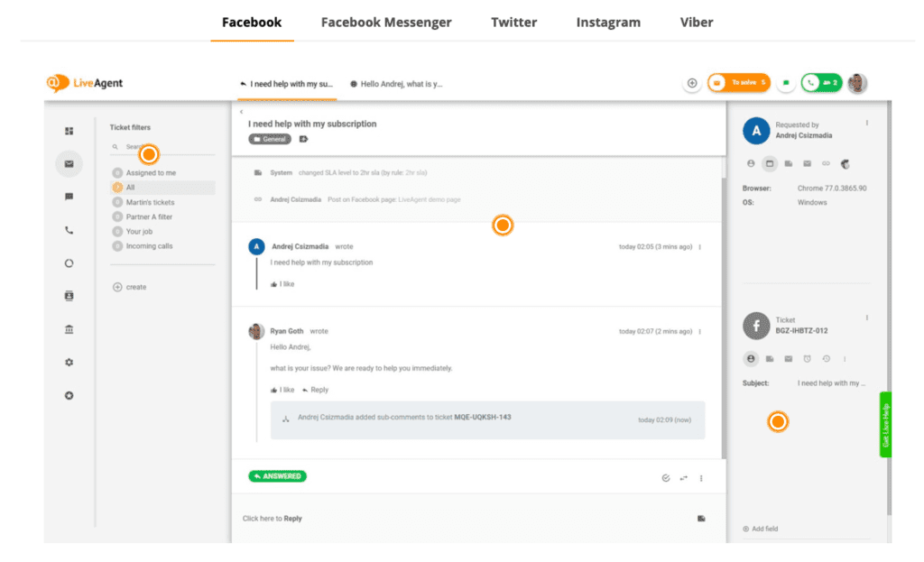Open the Tickets inbox icon in sidebar
Image resolution: width=924 pixels, height=562 pixels.
(71, 163)
